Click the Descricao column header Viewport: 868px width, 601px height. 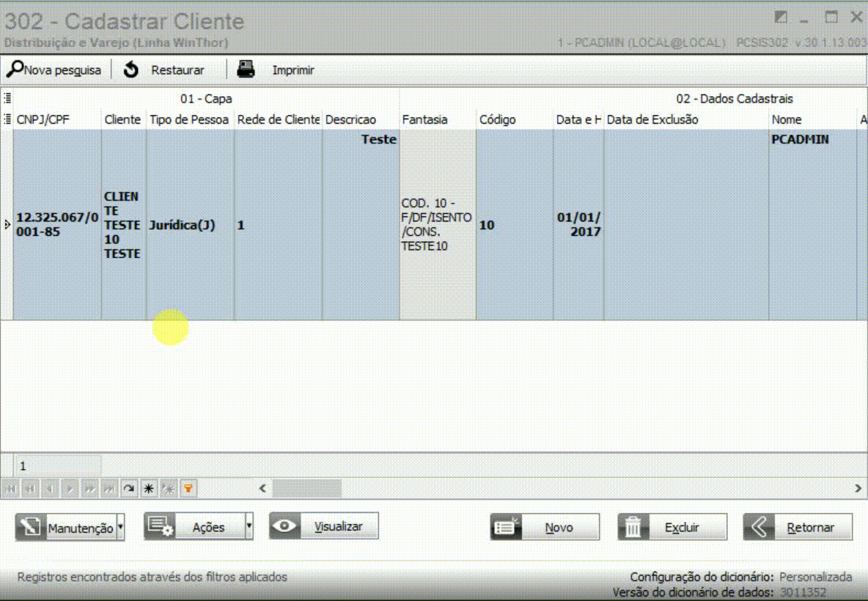(x=361, y=119)
